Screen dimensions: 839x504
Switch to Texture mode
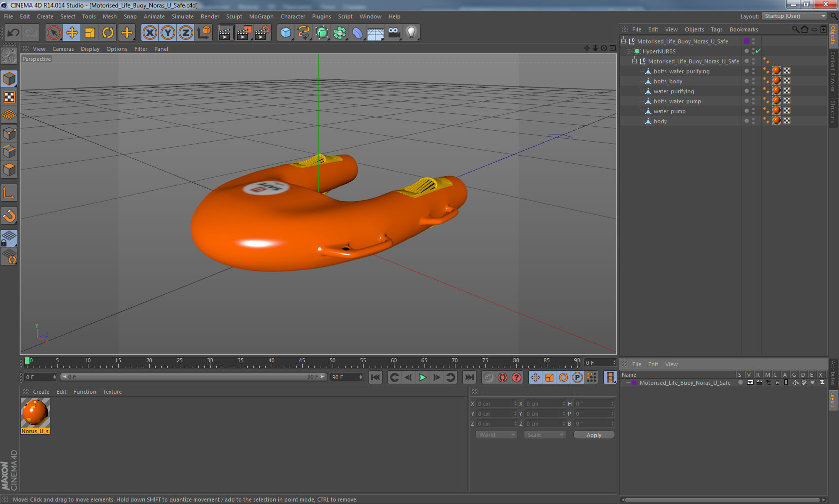[x=9, y=97]
